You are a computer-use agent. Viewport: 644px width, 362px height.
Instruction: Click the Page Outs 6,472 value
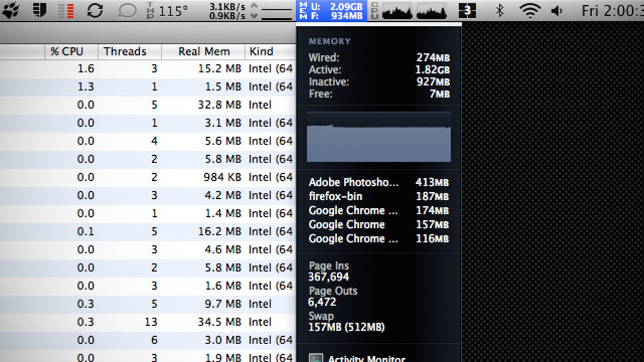(322, 302)
